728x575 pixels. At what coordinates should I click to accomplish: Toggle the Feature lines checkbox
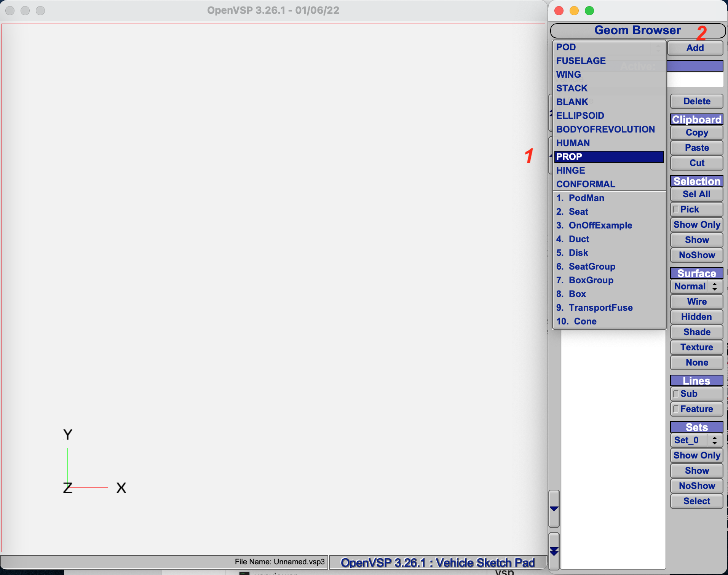click(x=676, y=409)
